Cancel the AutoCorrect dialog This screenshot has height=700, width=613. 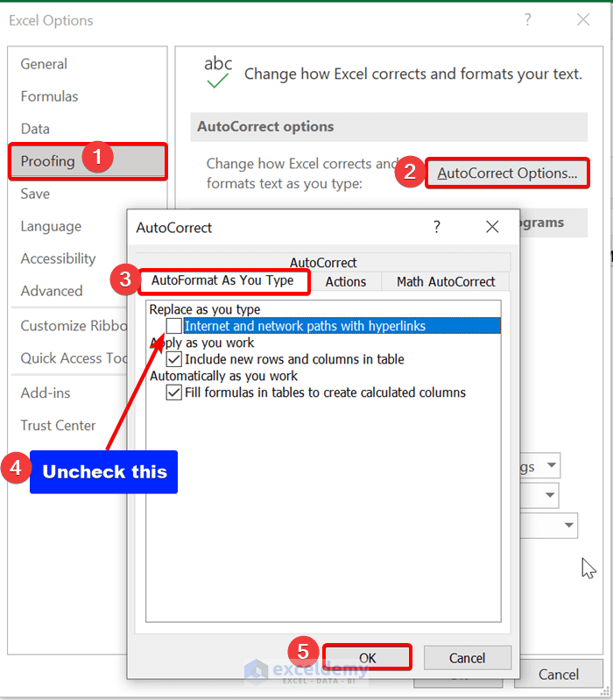467,658
